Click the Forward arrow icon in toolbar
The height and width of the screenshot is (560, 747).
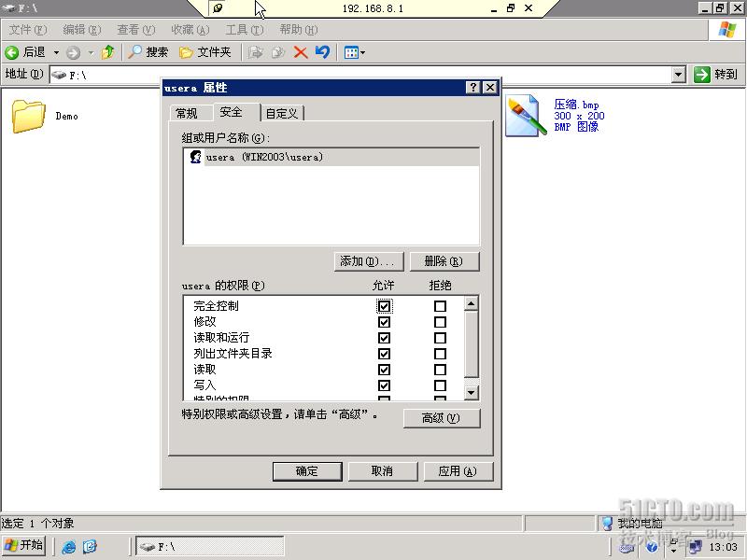pyautogui.click(x=73, y=52)
